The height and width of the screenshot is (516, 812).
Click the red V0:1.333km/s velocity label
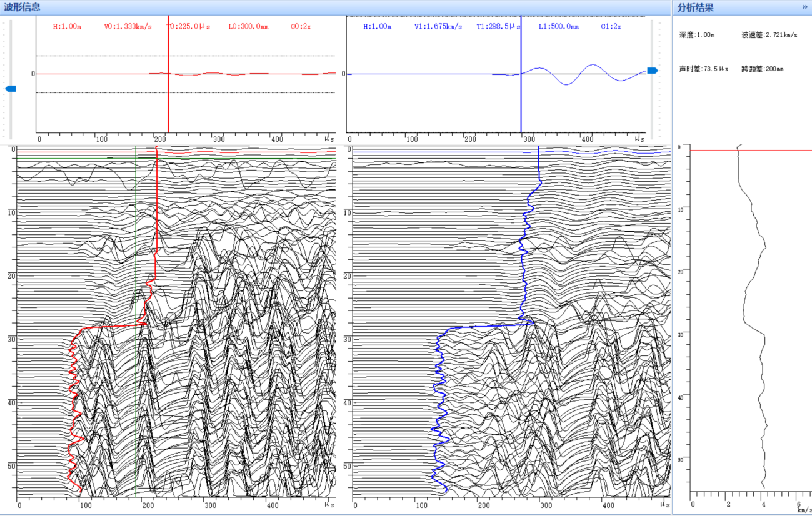[126, 27]
